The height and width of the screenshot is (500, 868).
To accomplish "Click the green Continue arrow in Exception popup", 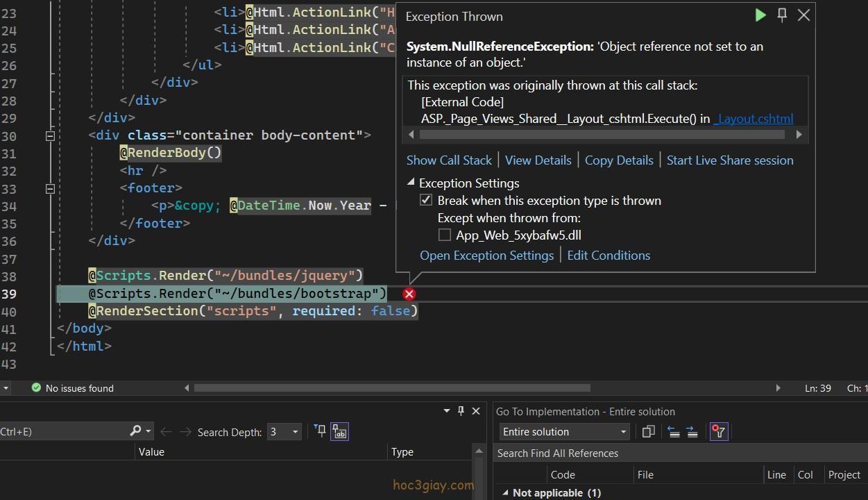I will [x=760, y=15].
